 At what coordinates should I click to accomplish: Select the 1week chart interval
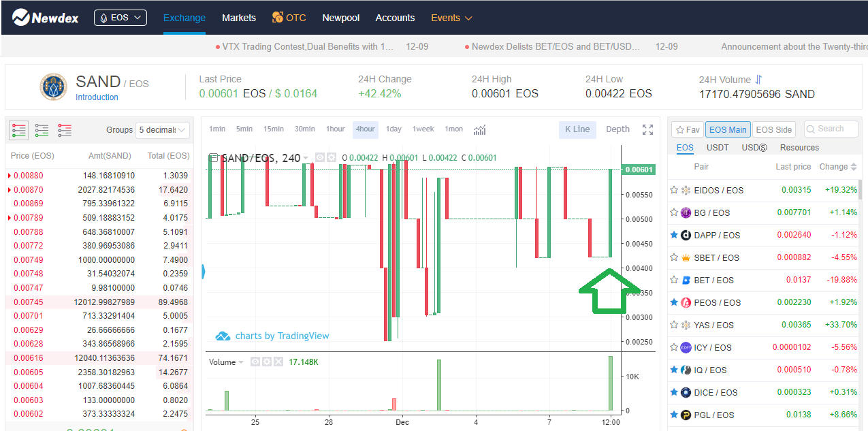423,129
